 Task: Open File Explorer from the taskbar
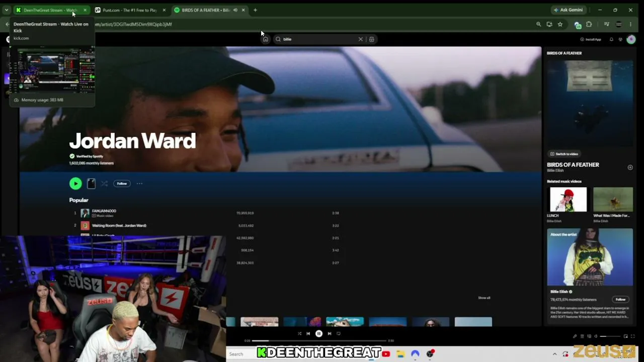tap(400, 354)
